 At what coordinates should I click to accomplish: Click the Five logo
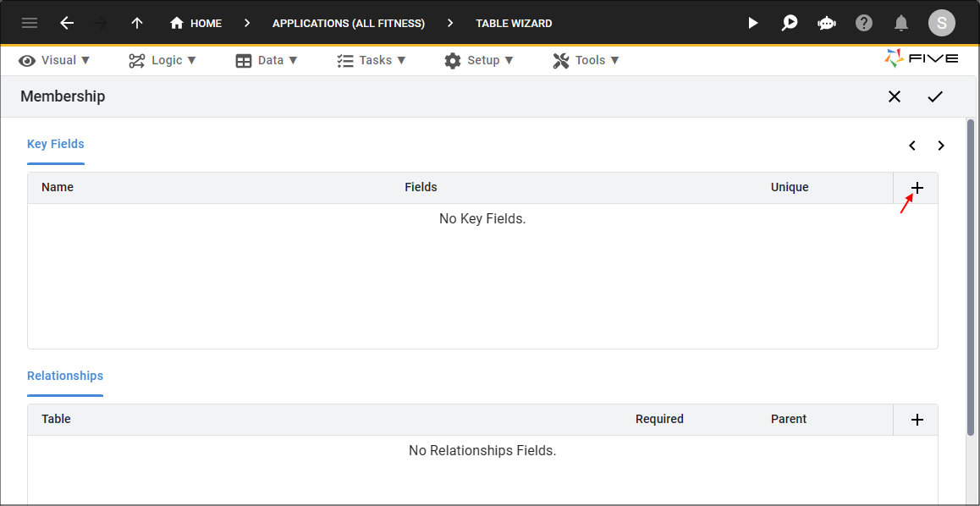(x=922, y=59)
